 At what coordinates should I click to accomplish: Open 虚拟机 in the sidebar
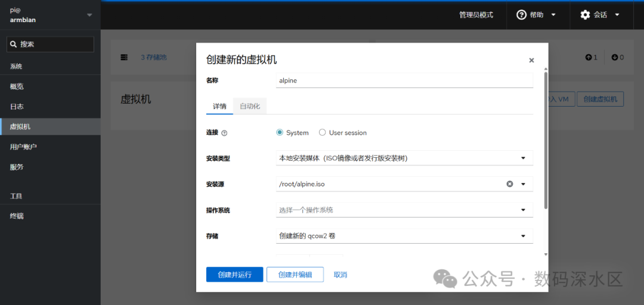[50, 127]
